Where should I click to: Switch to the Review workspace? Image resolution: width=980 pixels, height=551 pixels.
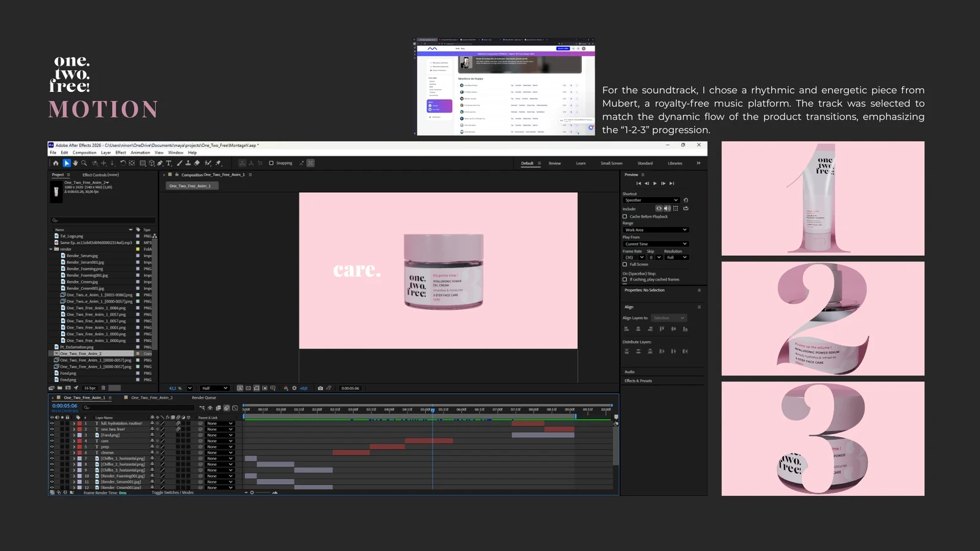tap(555, 163)
